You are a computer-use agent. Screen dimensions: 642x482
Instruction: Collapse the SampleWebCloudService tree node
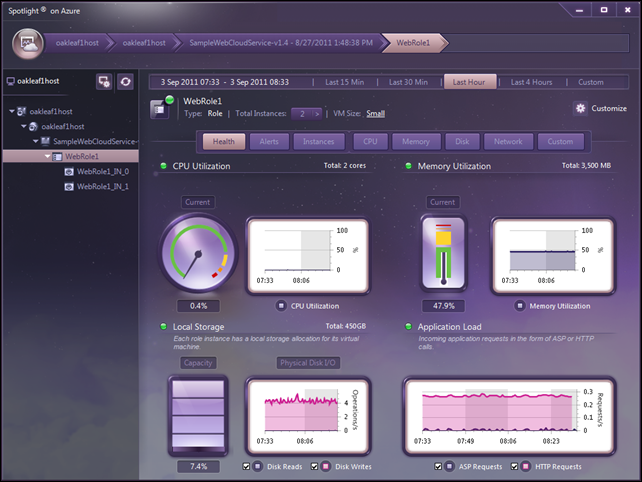[36, 142]
